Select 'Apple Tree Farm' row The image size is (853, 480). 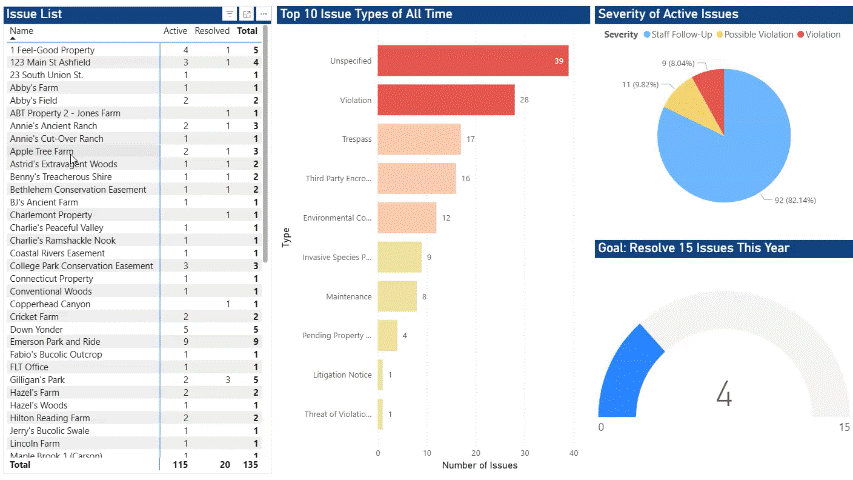tap(134, 151)
